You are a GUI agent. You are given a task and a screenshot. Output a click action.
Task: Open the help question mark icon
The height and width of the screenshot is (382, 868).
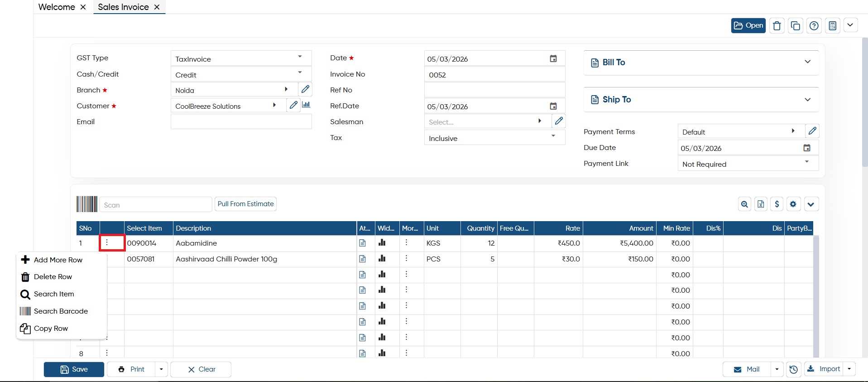pyautogui.click(x=814, y=26)
